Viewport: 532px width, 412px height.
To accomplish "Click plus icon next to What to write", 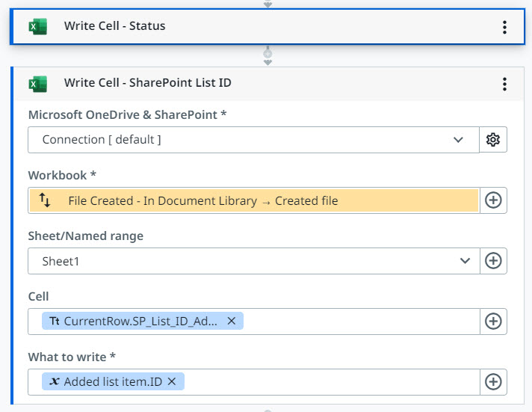I will point(493,381).
